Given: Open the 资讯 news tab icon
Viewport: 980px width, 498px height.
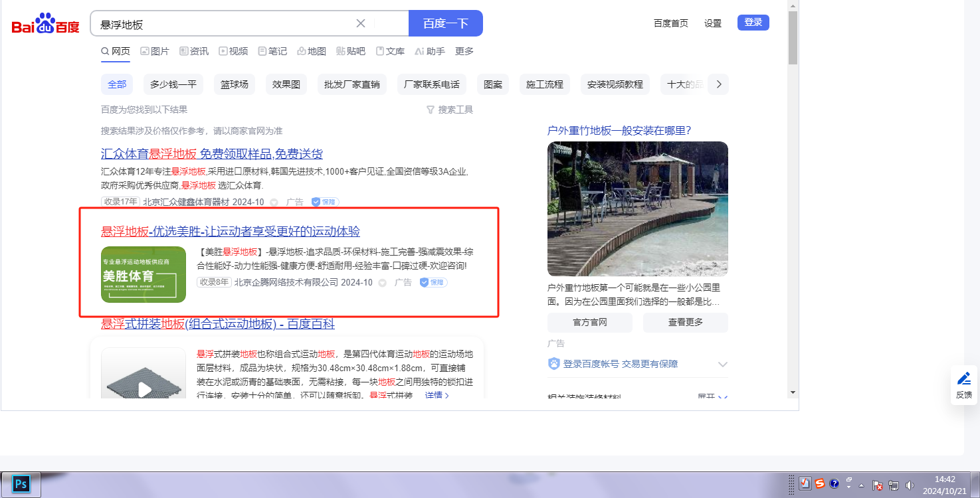Looking at the screenshot, I should (185, 51).
